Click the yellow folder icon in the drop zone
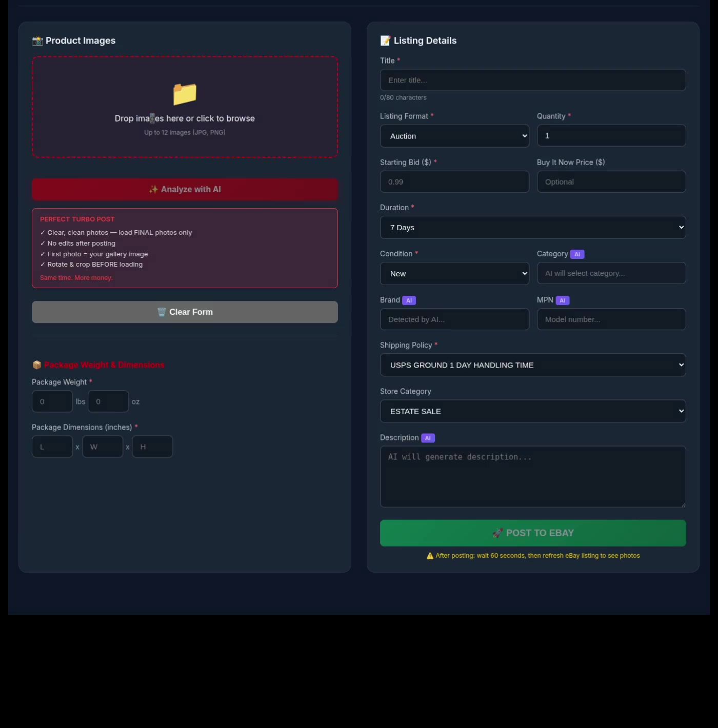718x728 pixels. click(185, 94)
